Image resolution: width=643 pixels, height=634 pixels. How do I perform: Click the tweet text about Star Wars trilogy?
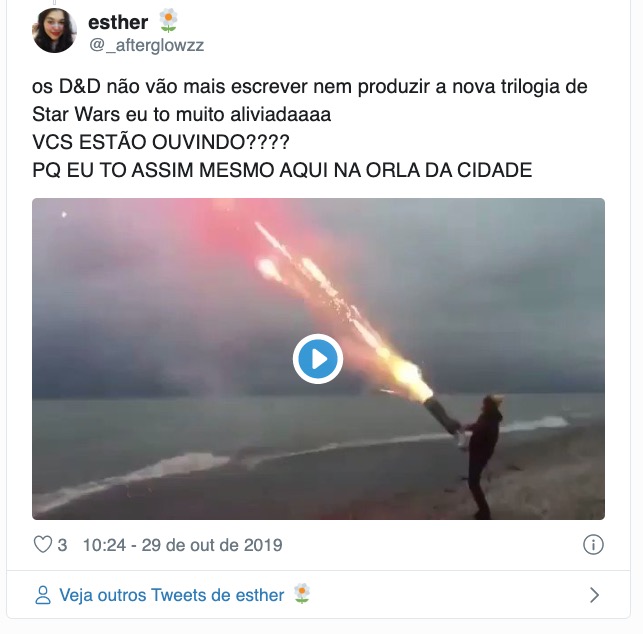[x=310, y=100]
